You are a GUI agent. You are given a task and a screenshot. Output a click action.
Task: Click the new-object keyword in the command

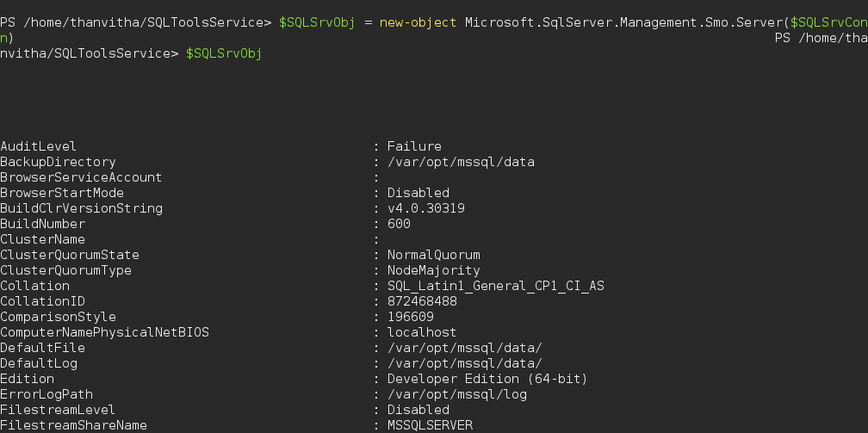[418, 22]
